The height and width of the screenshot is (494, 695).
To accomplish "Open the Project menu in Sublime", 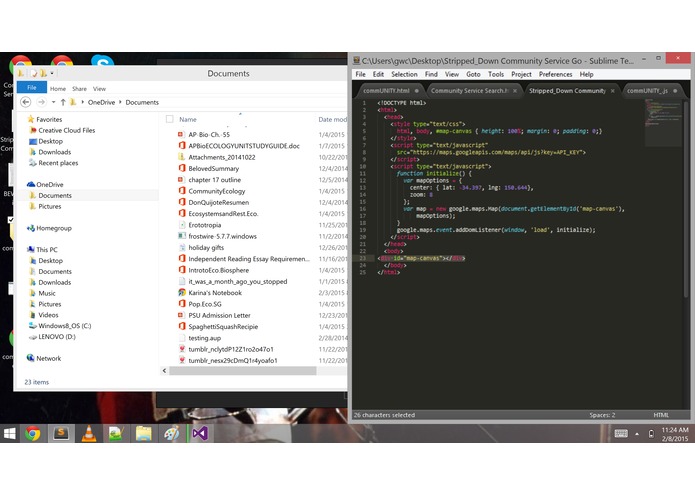I will [521, 74].
